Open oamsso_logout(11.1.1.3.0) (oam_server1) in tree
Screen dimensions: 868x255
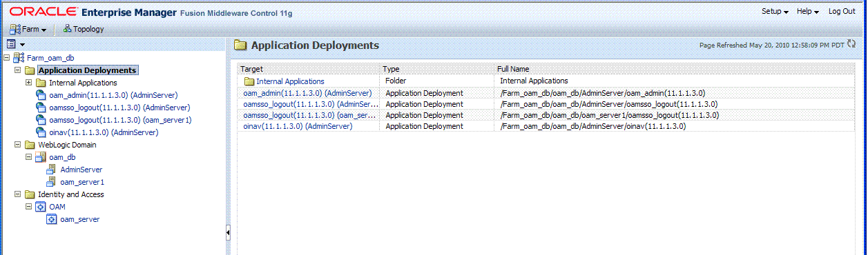pyautogui.click(x=120, y=120)
